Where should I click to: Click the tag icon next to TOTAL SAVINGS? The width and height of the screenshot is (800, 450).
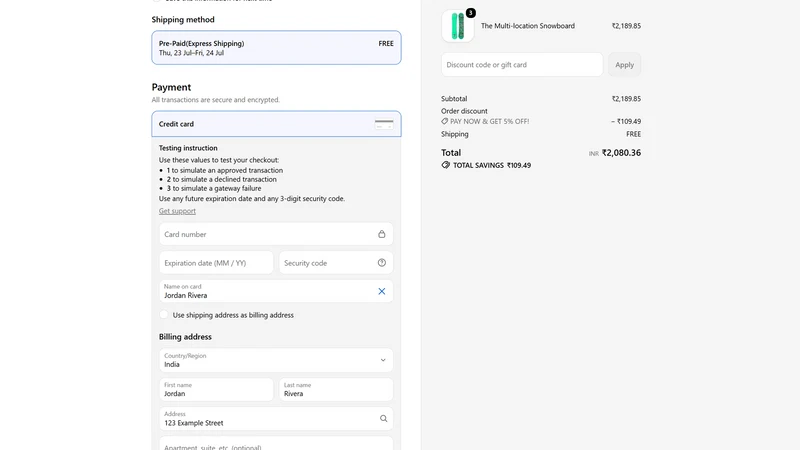pyautogui.click(x=445, y=165)
